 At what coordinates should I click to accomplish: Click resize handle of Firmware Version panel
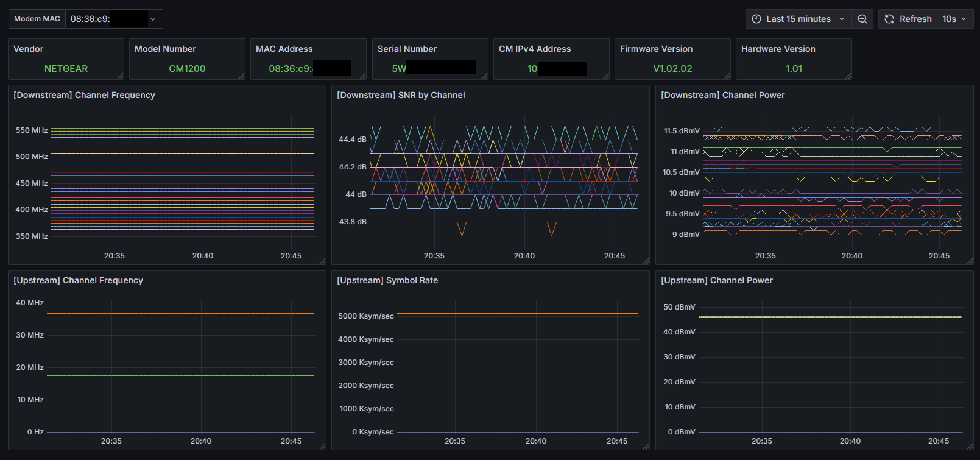(x=727, y=76)
